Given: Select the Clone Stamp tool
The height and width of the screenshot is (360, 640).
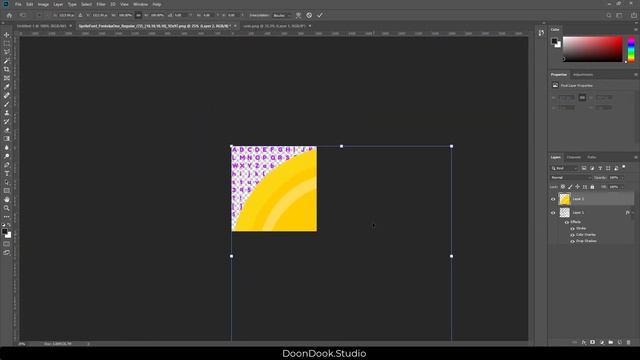Looking at the screenshot, I should click(x=7, y=113).
